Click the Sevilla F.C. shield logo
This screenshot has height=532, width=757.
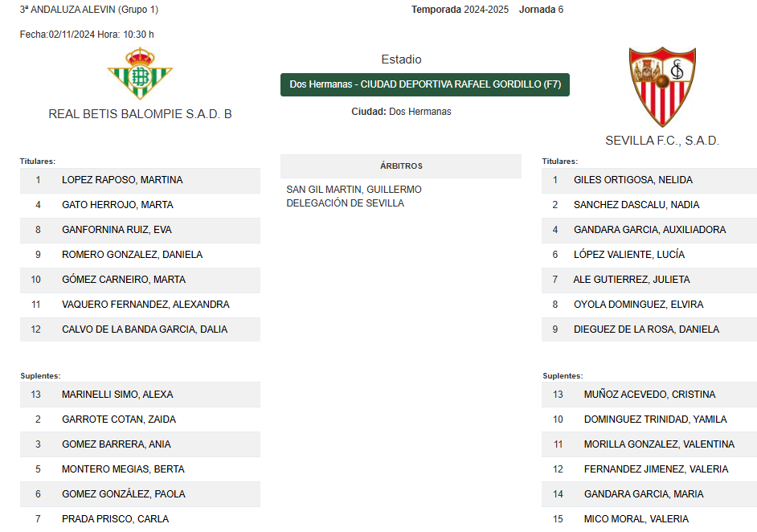coord(662,87)
